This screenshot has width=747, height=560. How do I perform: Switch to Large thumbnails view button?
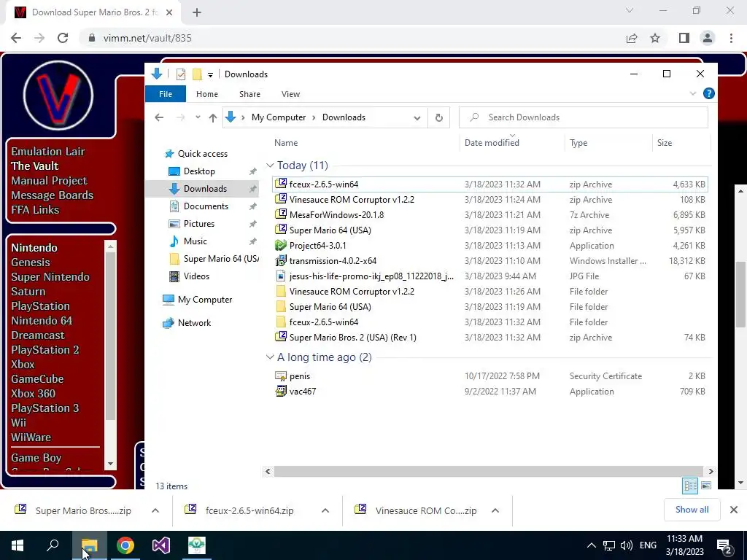pyautogui.click(x=706, y=486)
